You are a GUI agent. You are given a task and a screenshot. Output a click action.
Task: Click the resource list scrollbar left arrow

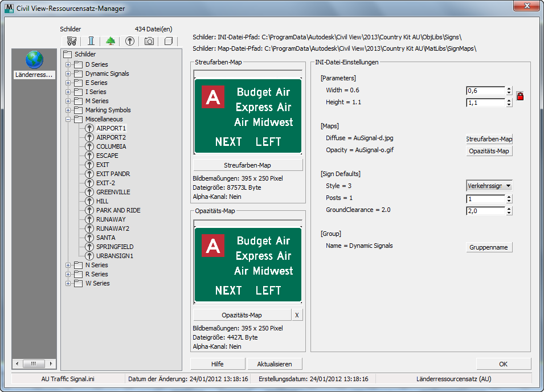coord(17,364)
